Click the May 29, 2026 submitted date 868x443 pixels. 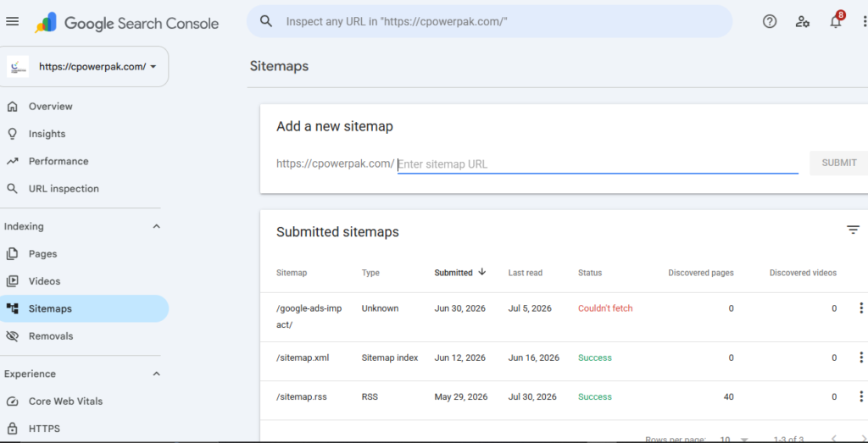point(461,396)
